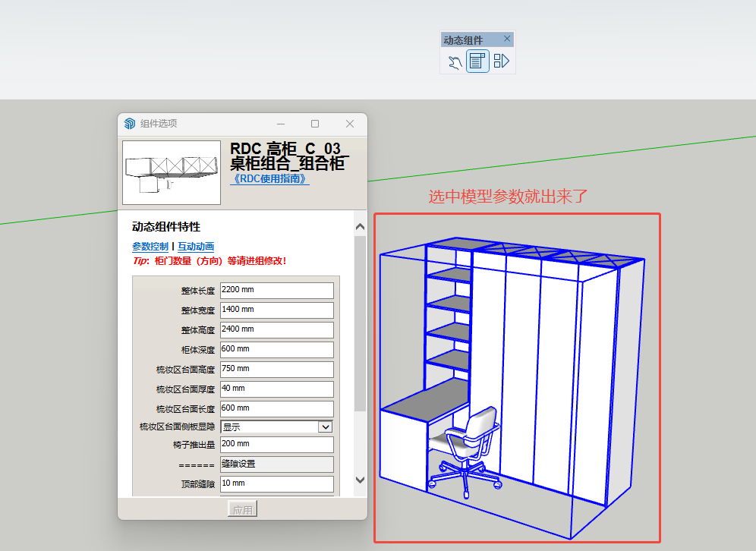
Task: Click the scroll down arrow in options panel
Action: tap(360, 480)
